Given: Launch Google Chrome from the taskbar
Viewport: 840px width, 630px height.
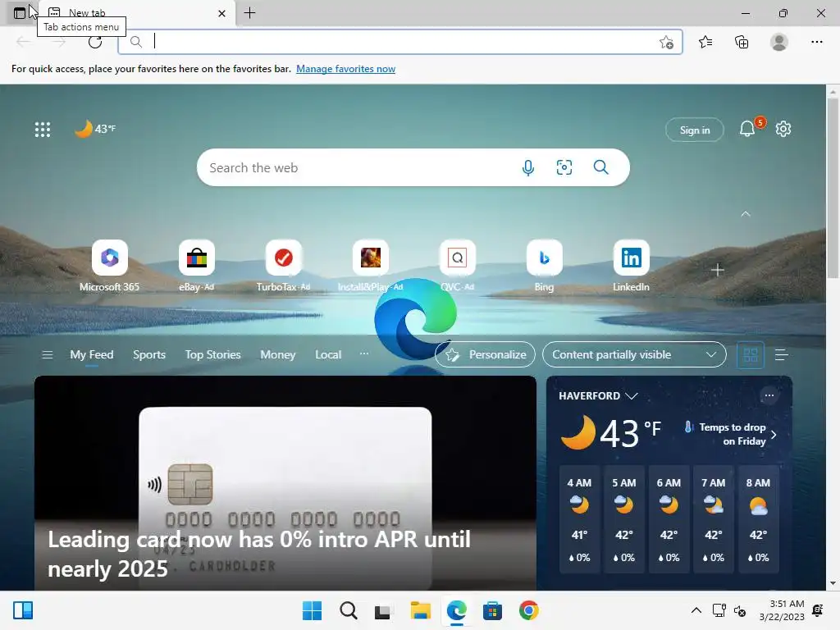Looking at the screenshot, I should pyautogui.click(x=528, y=610).
